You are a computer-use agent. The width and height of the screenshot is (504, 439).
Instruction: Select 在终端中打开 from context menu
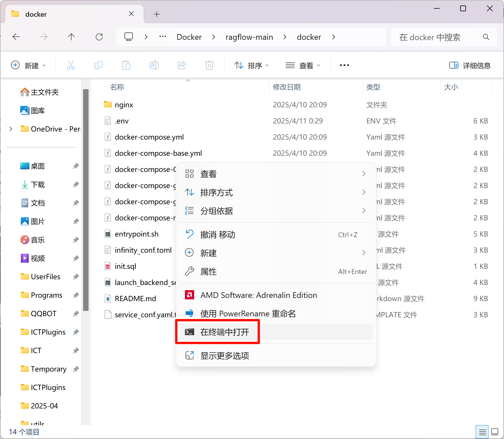(x=224, y=332)
